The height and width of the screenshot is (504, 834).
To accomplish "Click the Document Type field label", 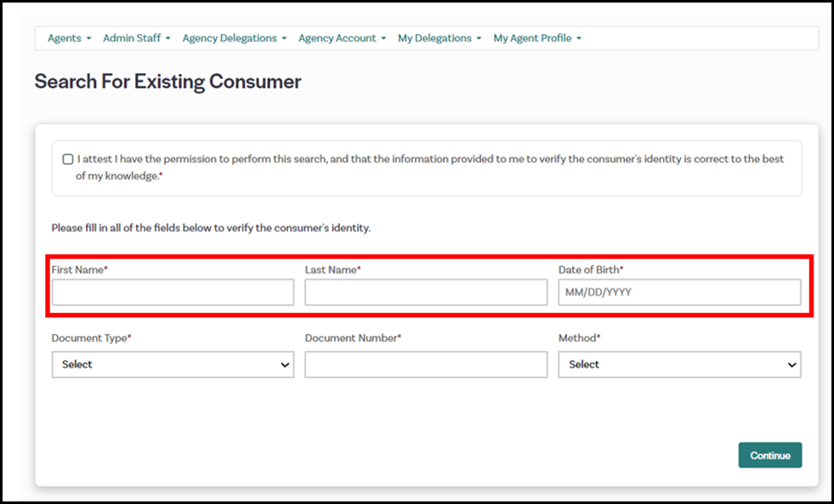I will point(91,338).
